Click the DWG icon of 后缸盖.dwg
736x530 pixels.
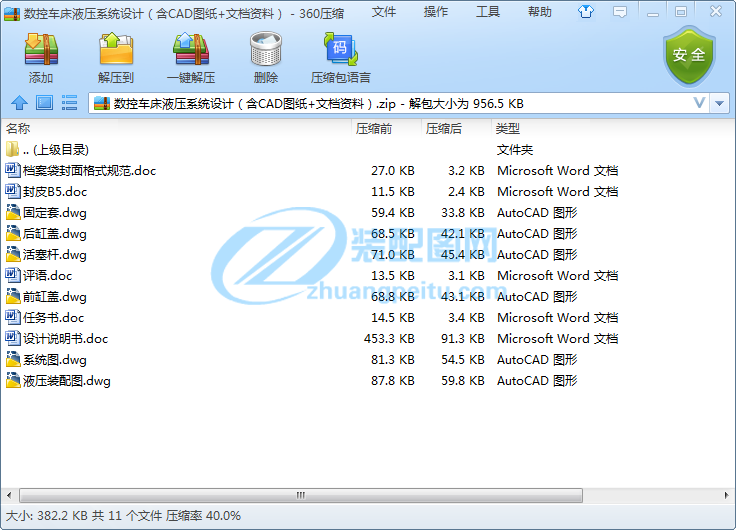coord(13,233)
